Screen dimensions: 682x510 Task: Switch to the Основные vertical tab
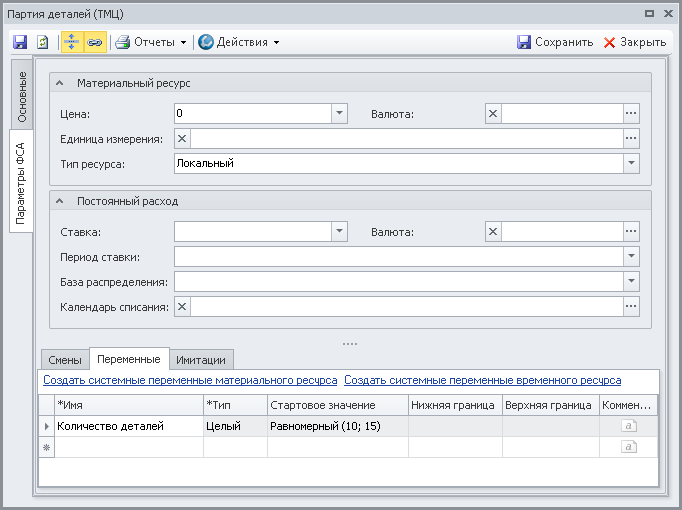(x=21, y=96)
